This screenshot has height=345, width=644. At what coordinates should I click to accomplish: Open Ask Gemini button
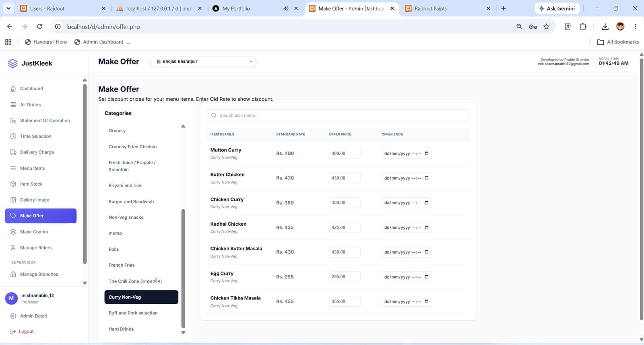click(x=557, y=8)
